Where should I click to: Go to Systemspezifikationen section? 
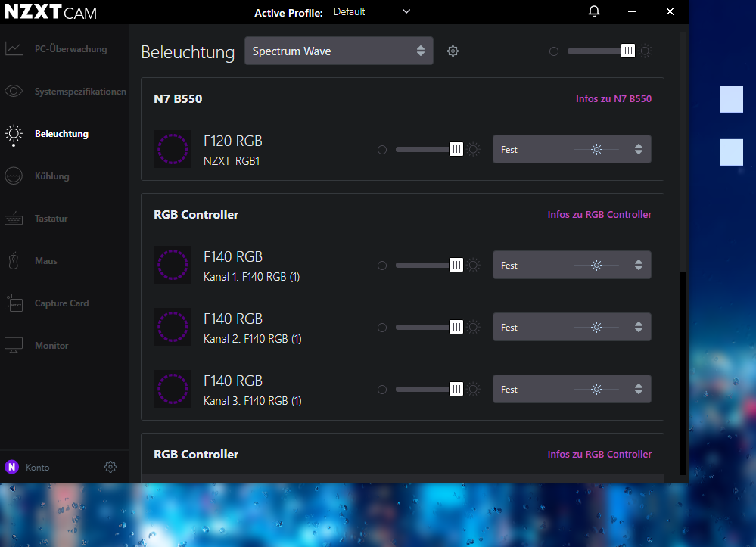pyautogui.click(x=80, y=91)
